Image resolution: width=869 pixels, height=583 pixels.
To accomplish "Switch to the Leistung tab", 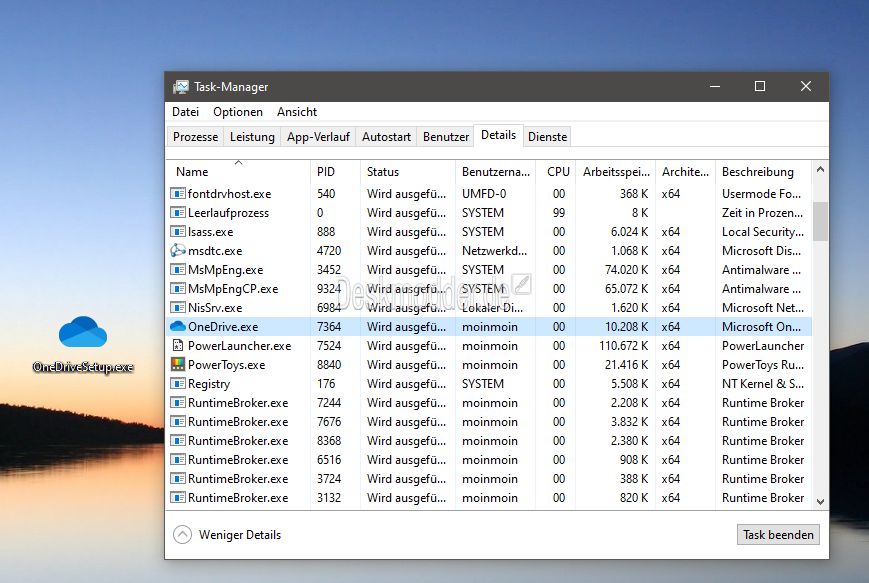I will point(252,137).
